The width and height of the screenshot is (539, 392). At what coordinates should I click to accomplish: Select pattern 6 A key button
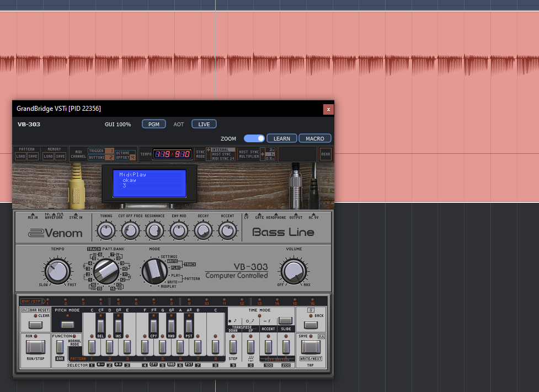point(180,347)
